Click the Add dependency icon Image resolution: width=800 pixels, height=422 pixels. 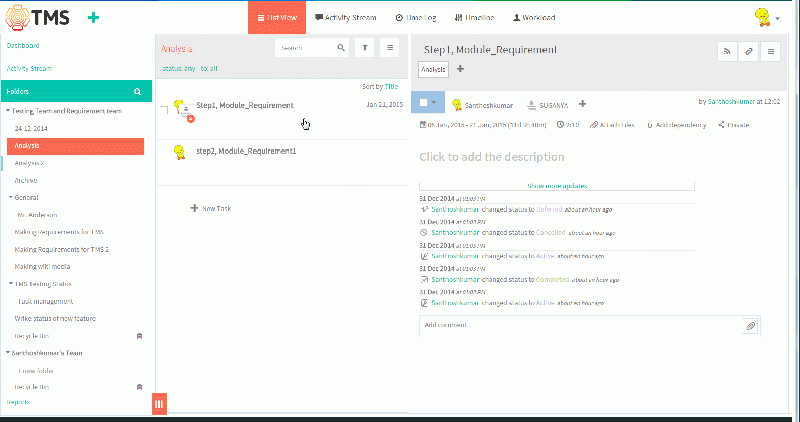tap(649, 125)
